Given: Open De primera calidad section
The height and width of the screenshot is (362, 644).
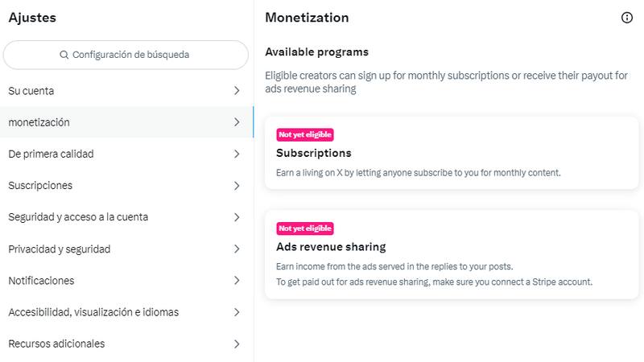Looking at the screenshot, I should (51, 154).
